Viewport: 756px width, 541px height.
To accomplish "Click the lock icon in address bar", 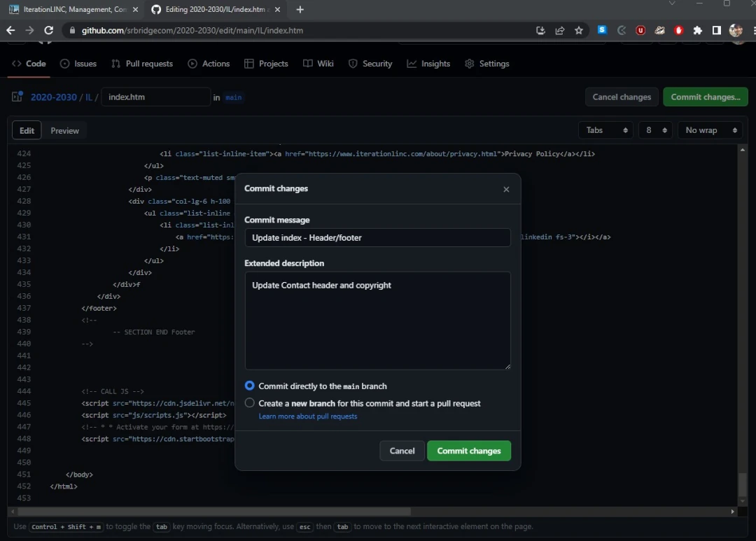I will coord(72,30).
